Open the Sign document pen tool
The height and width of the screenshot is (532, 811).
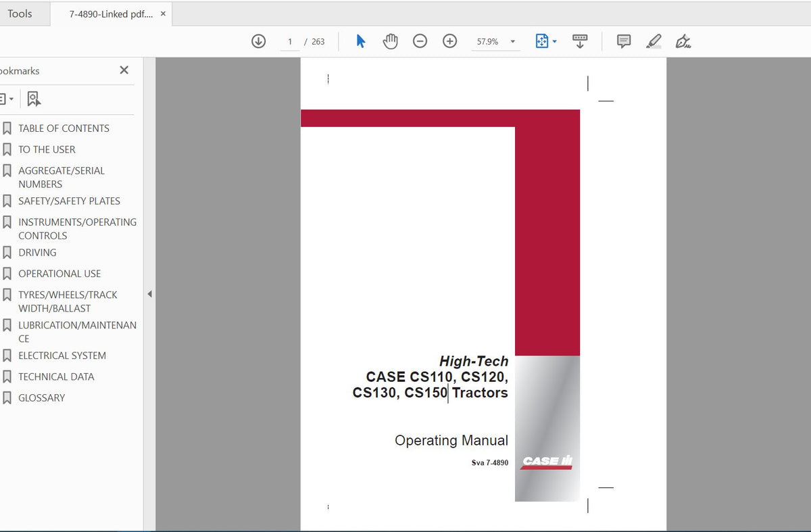[x=683, y=41]
